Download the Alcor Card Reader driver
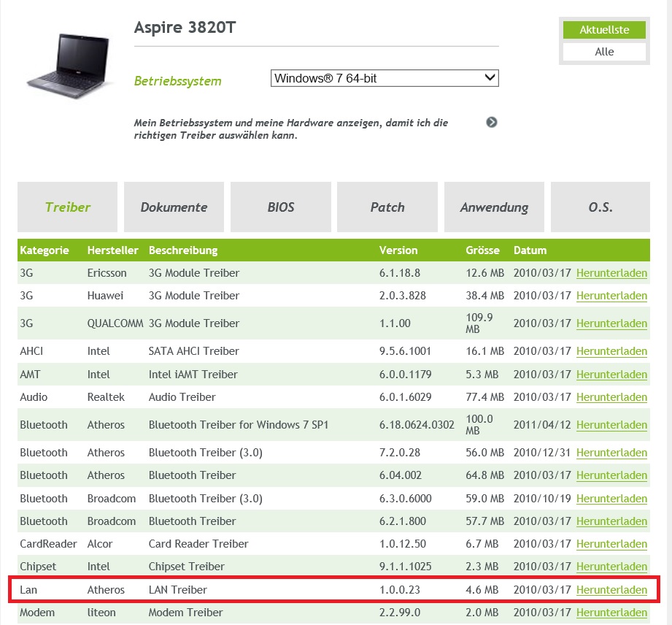This screenshot has width=672, height=625. click(611, 544)
